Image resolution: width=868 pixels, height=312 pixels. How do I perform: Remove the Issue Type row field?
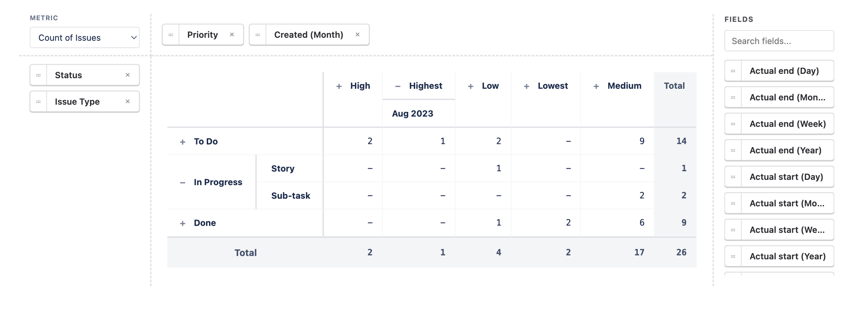click(128, 102)
